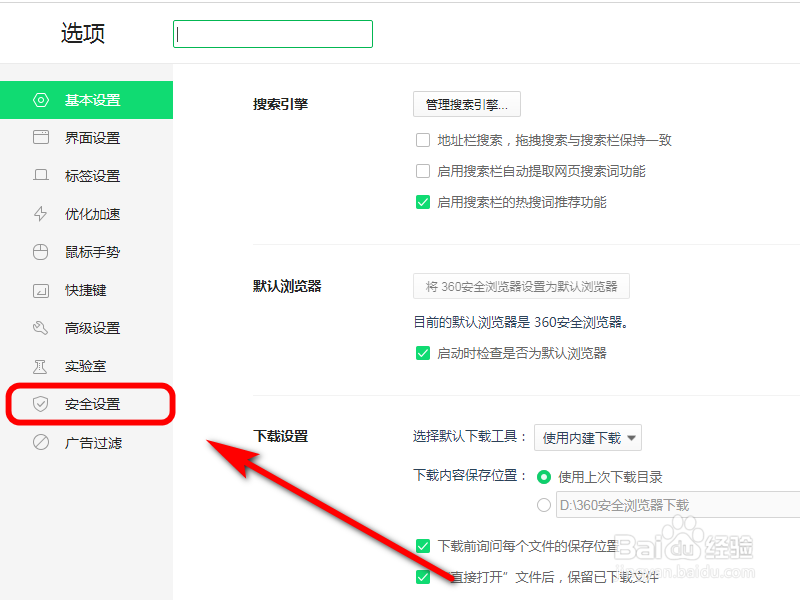Viewport: 800px width, 600px height.
Task: Click the 默认浏览器 section heading
Action: (x=287, y=286)
